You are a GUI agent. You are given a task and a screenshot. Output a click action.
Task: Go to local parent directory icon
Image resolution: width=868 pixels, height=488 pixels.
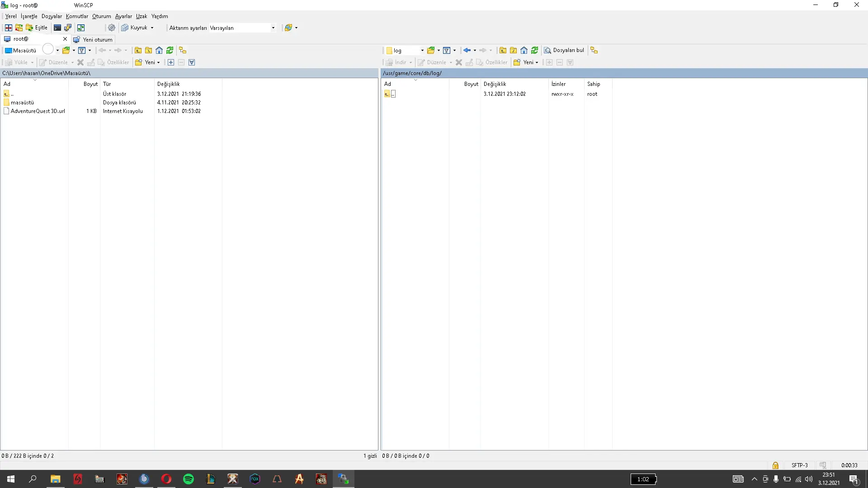138,51
